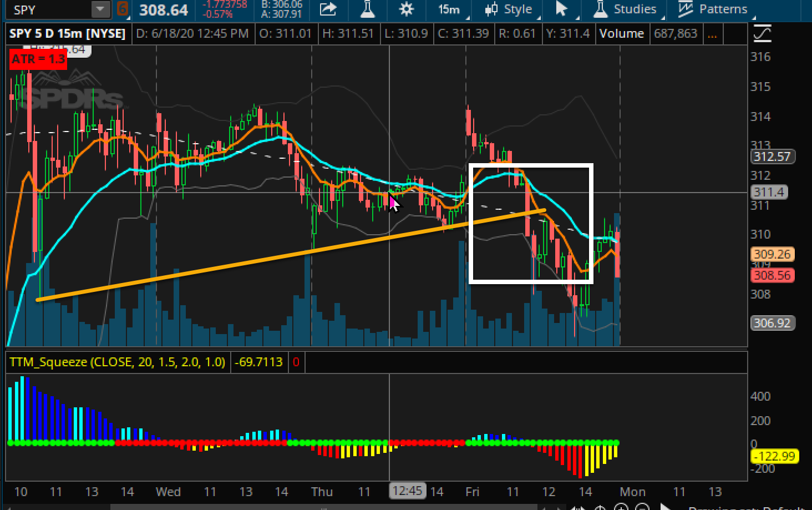Viewport: 812px width, 510px height.
Task: Click the D: 6/18/20 12:45 PM readout
Action: pyautogui.click(x=192, y=33)
